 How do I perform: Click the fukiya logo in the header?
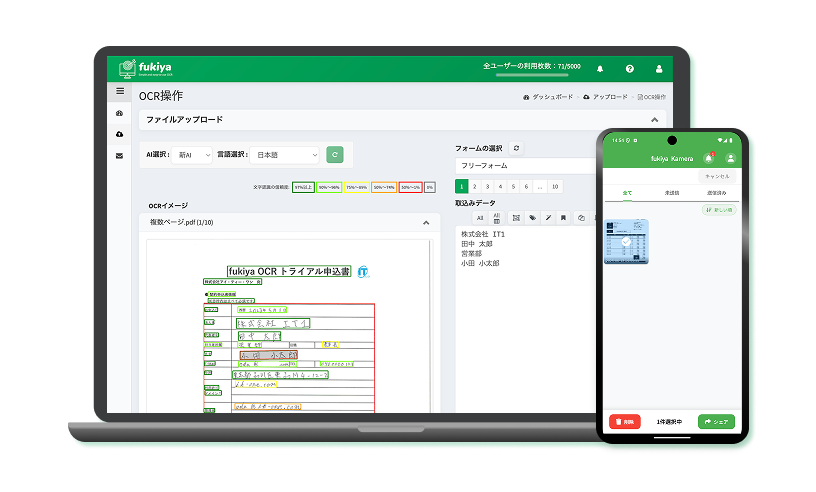(x=145, y=68)
